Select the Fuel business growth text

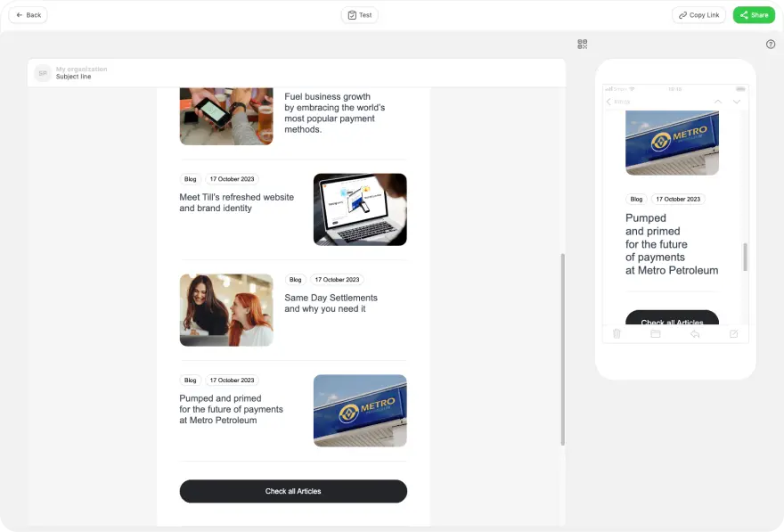click(334, 113)
